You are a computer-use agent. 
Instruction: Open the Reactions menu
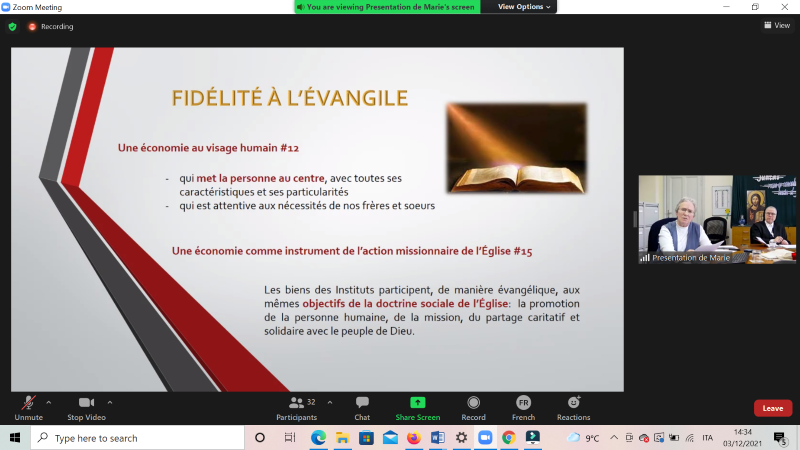click(x=573, y=406)
